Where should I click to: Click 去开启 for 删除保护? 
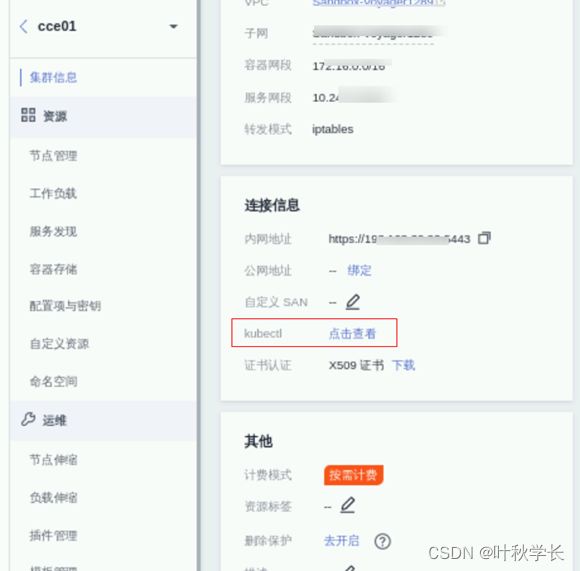(x=341, y=541)
